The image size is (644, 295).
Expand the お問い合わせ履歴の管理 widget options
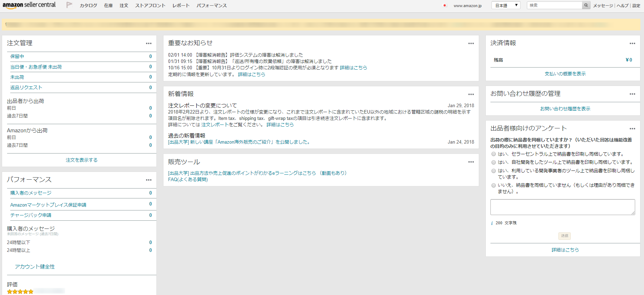(632, 94)
